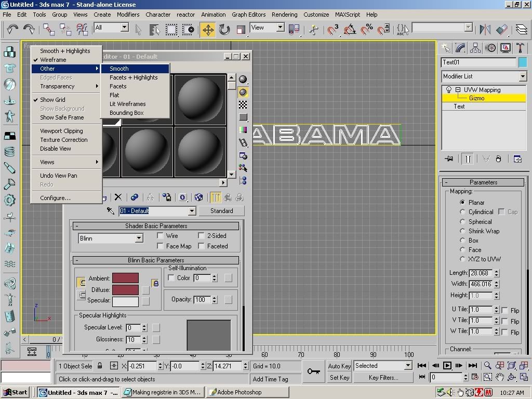Open the Utilities hammer panel tab
Image resolution: width=532 pixels, height=399 pixels.
point(520,48)
